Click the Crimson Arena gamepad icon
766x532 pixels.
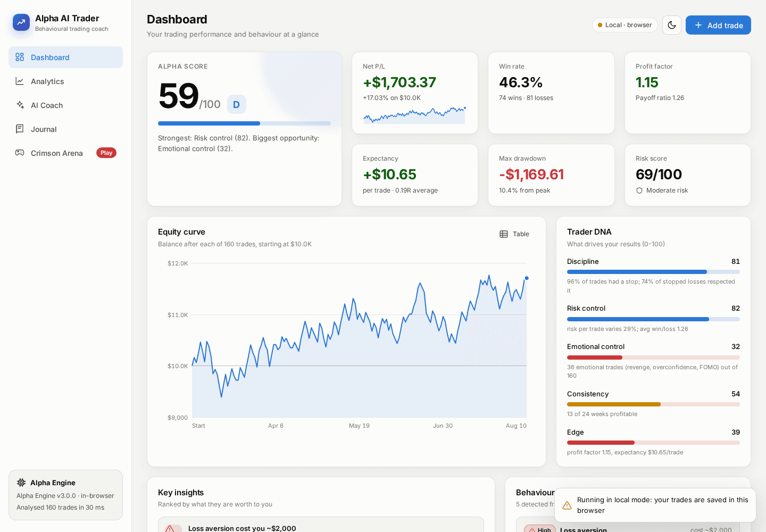click(x=20, y=153)
